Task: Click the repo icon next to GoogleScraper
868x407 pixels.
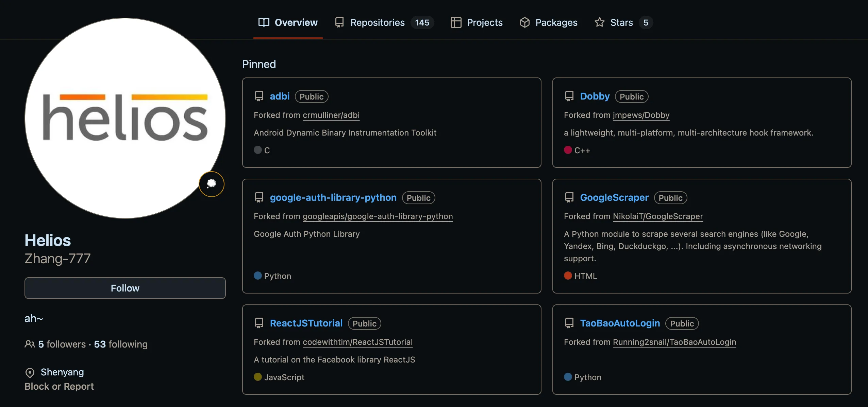Action: (569, 197)
